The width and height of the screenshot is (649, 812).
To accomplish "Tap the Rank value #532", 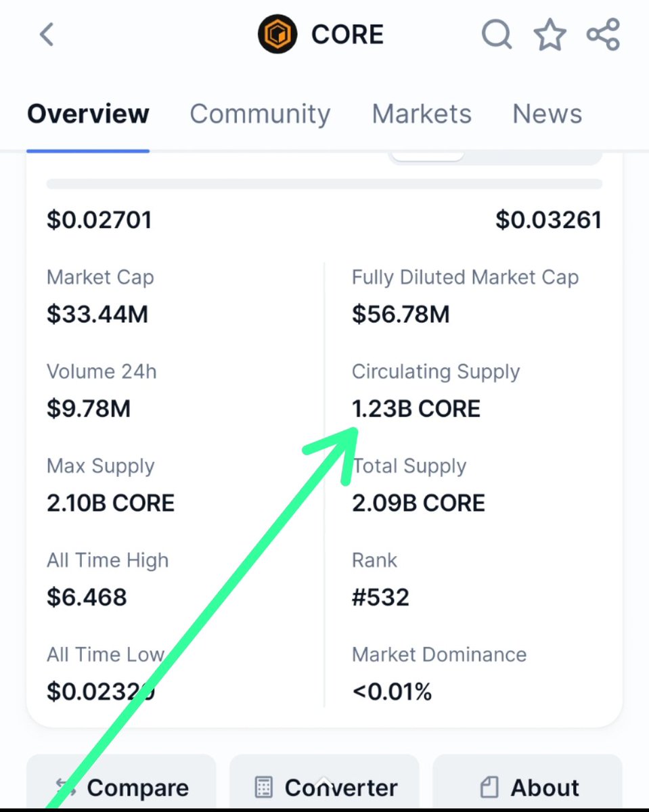I will pos(380,597).
